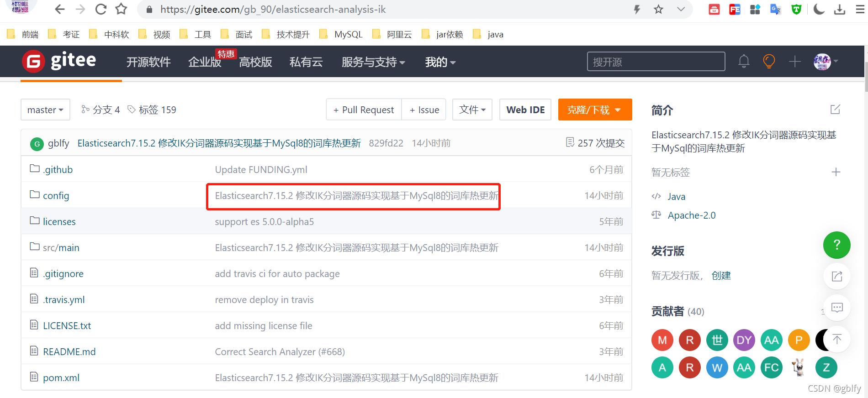
Task: Click the Gitee logo to go home
Action: coord(59,61)
